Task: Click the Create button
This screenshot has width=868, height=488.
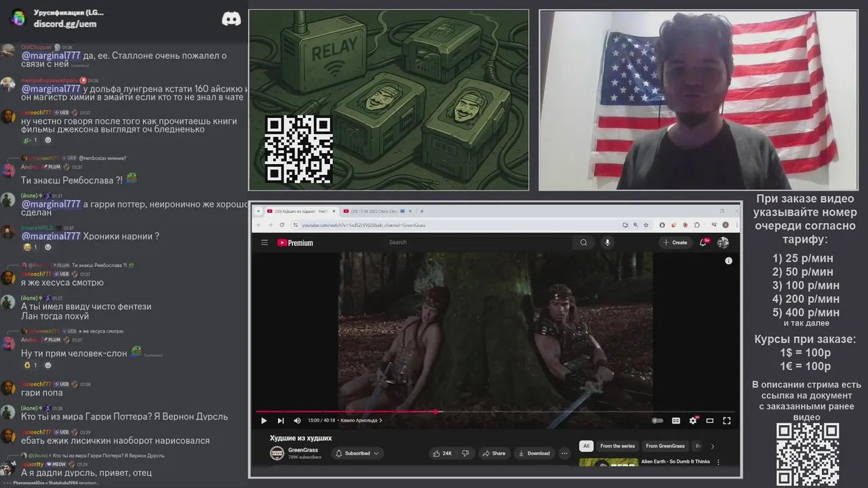Action: point(676,242)
